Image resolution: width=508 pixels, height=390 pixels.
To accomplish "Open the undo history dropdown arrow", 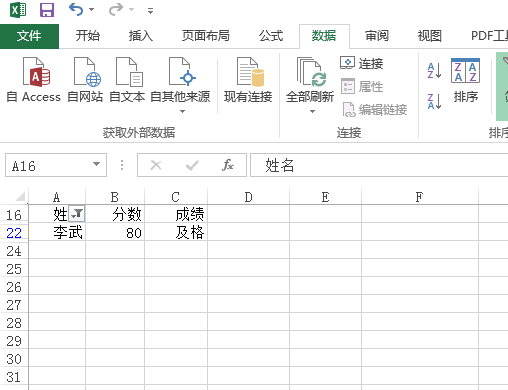I will (91, 10).
